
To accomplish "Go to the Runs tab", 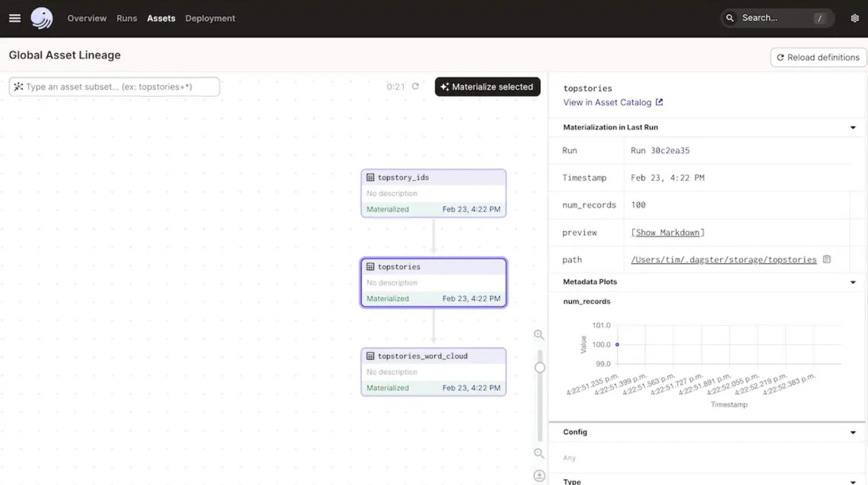I will point(127,18).
